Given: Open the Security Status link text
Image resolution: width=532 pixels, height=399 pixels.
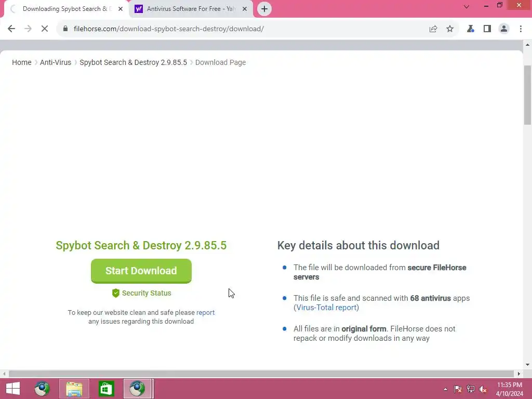Looking at the screenshot, I should 147,293.
